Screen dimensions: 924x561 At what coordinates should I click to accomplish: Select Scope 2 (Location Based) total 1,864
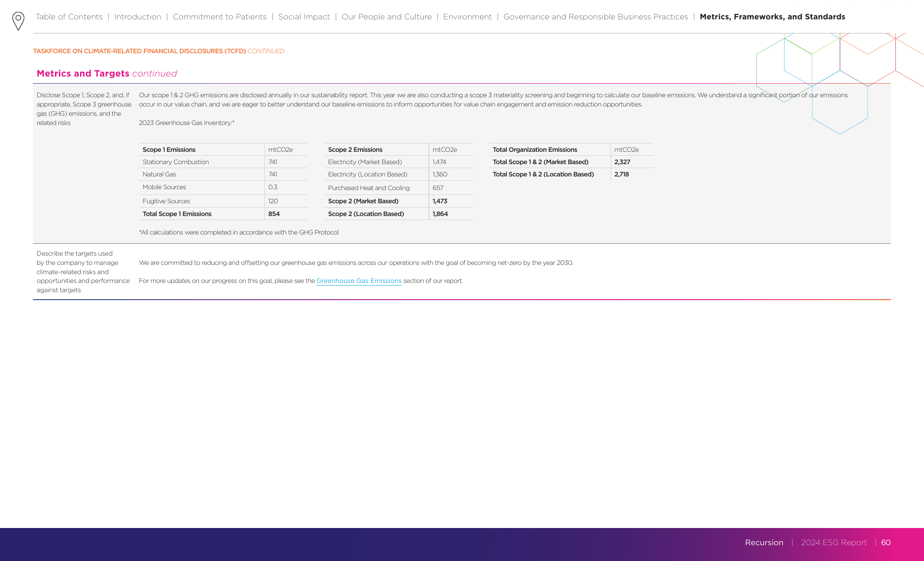pos(440,214)
